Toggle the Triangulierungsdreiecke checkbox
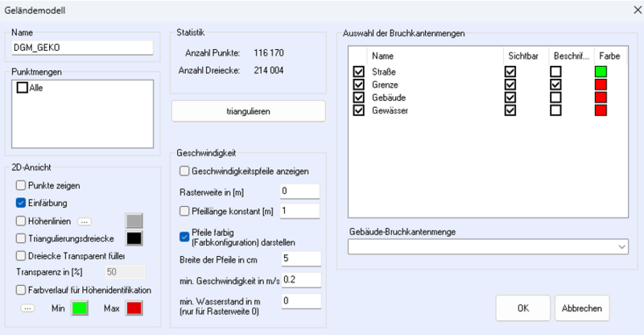This screenshot has height=335, width=644. [22, 238]
